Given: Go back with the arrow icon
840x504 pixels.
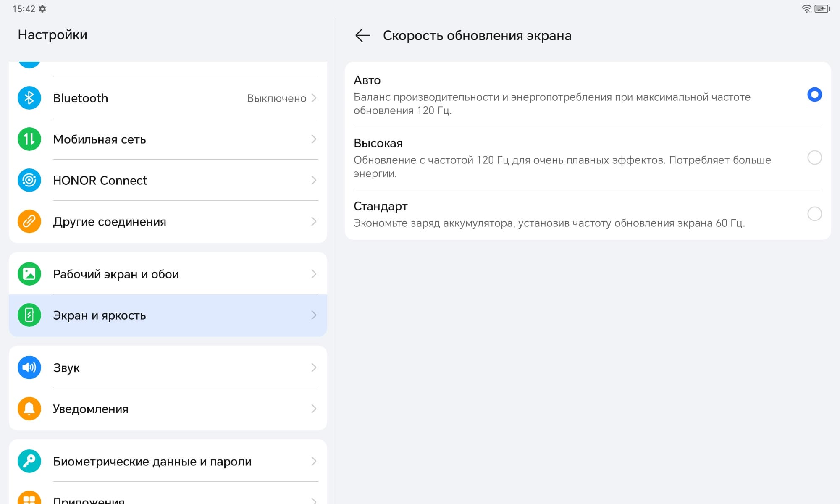Looking at the screenshot, I should (362, 36).
